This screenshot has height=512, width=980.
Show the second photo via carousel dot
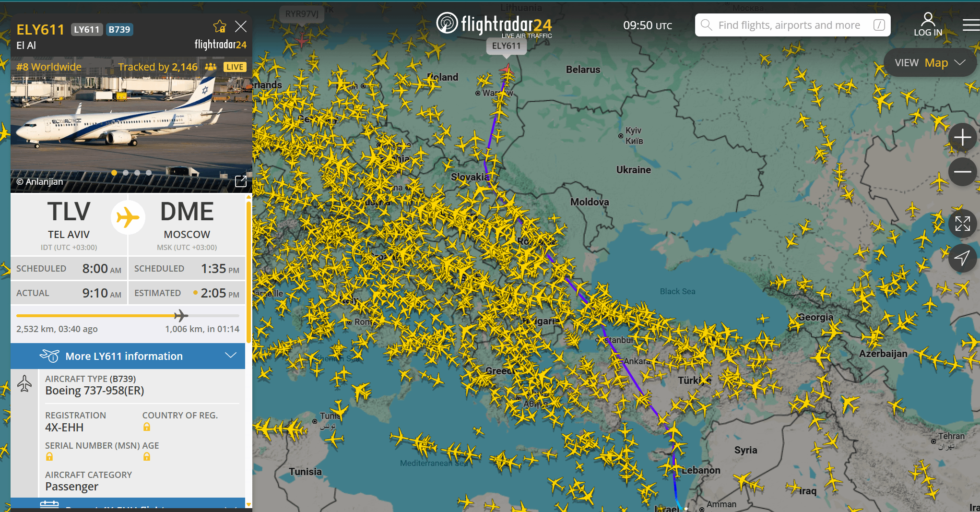126,173
